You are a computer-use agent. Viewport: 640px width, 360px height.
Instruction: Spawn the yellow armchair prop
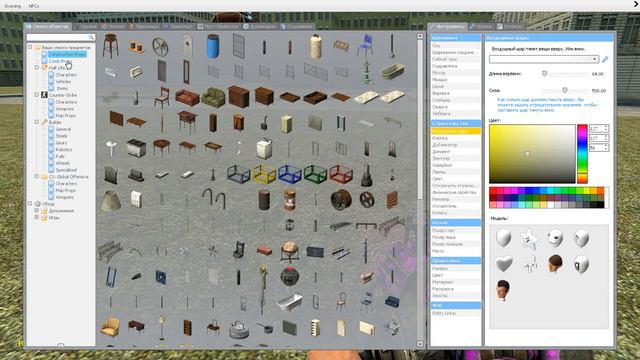coord(110,327)
